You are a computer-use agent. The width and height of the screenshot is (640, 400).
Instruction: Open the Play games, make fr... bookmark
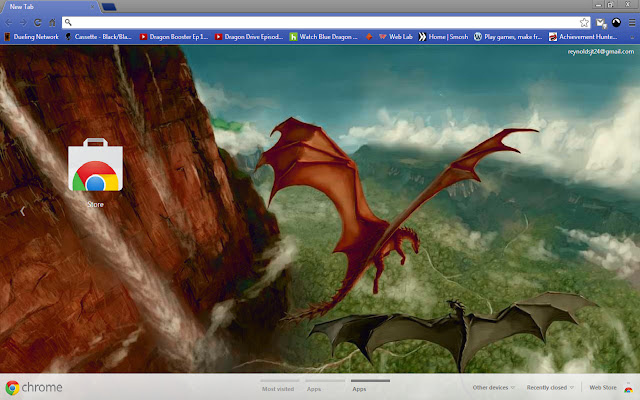pyautogui.click(x=508, y=37)
